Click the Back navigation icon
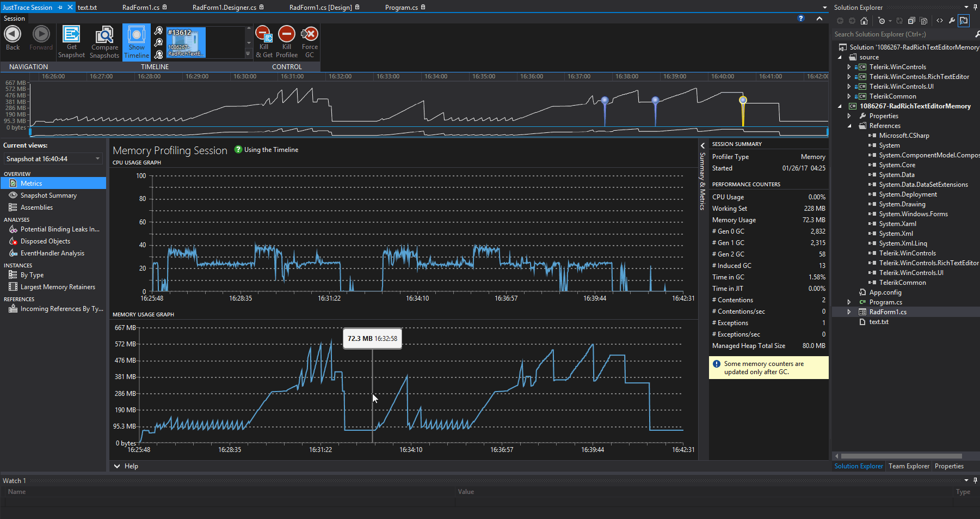The height and width of the screenshot is (519, 980). [13, 35]
